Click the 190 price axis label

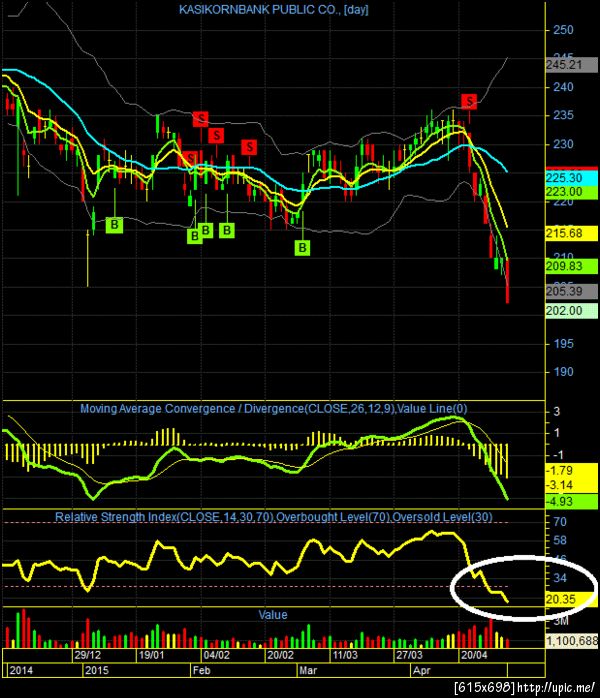tap(563, 372)
